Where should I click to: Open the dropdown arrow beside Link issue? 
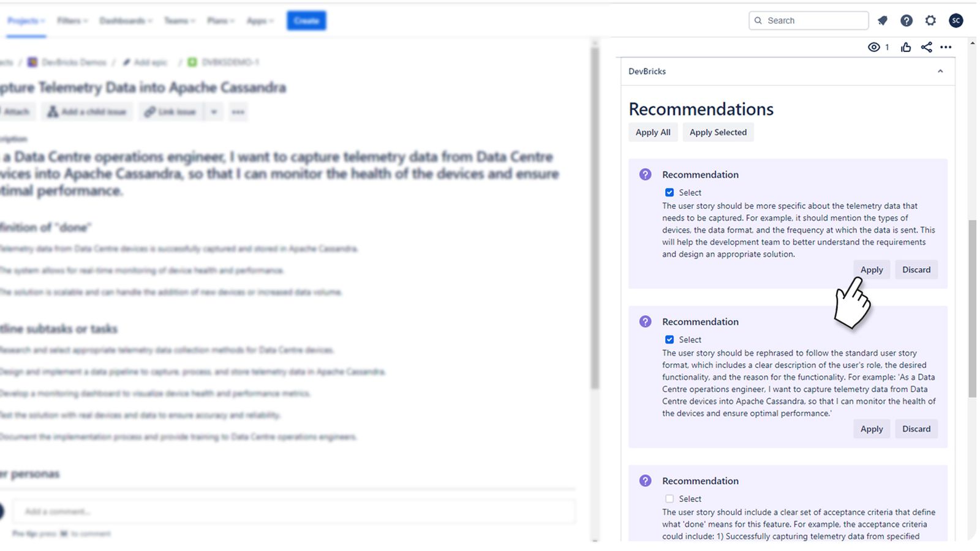coord(214,111)
